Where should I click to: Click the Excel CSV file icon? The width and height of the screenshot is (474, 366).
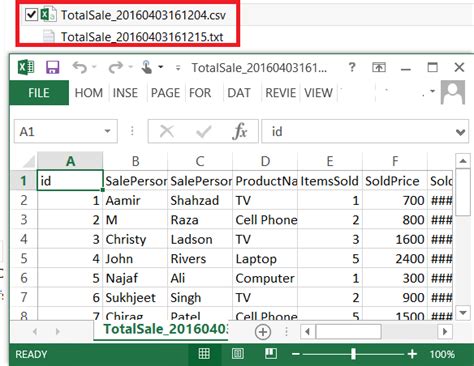48,15
